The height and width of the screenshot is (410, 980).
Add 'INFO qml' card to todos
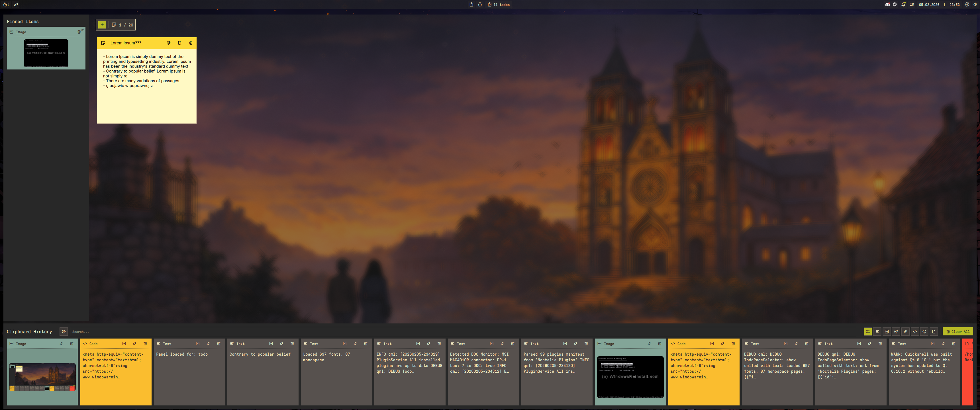click(418, 343)
